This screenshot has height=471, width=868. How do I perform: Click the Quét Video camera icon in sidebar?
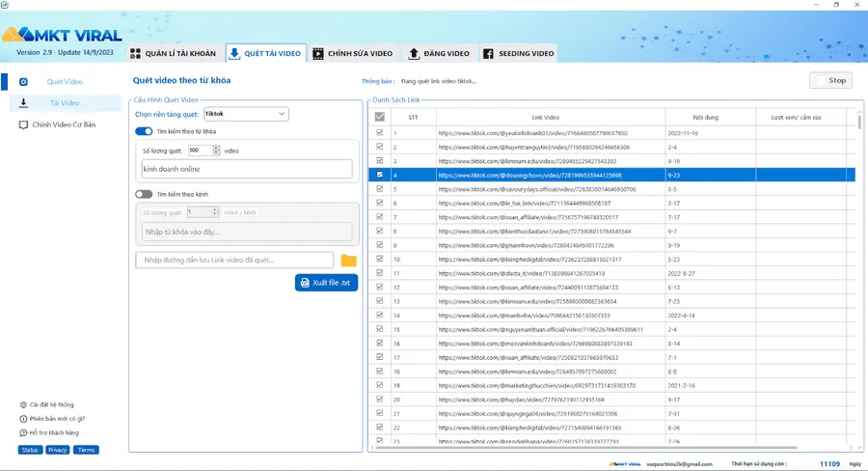(23, 81)
